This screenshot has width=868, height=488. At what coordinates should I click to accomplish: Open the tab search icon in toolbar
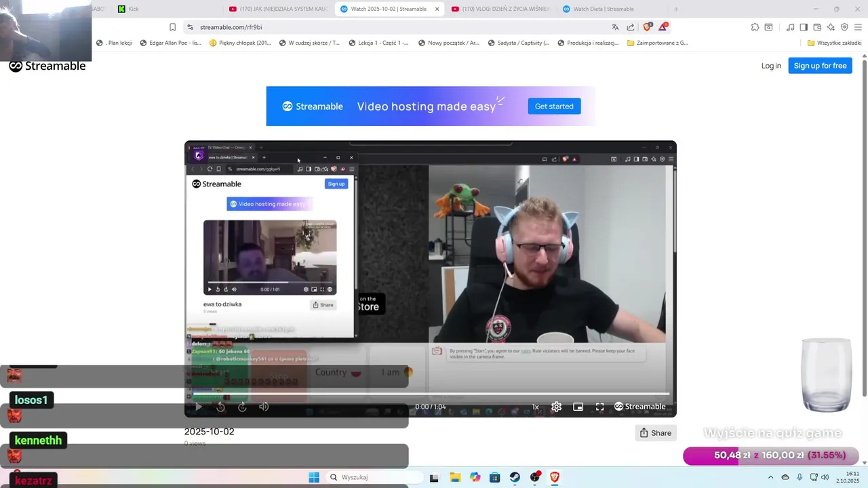click(x=768, y=27)
